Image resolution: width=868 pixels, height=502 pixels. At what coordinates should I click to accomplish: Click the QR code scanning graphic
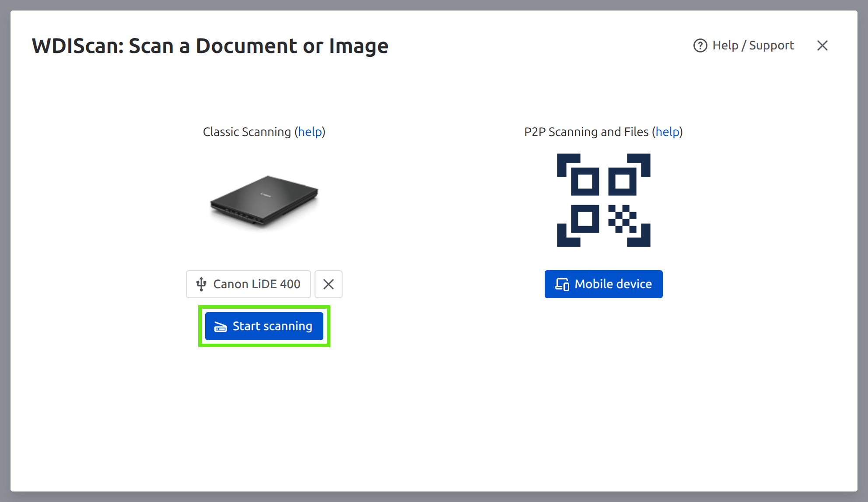[604, 200]
